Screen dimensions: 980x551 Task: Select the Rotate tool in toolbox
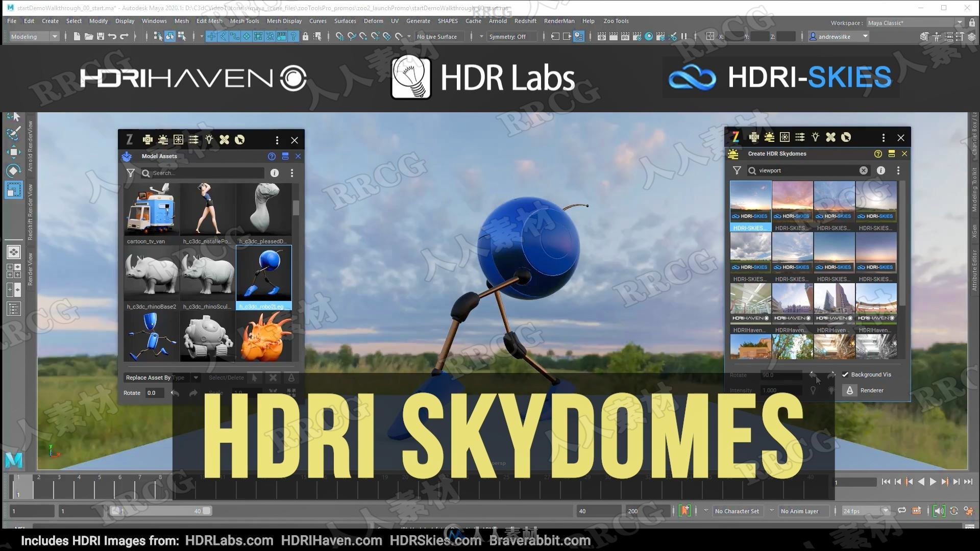[x=14, y=170]
